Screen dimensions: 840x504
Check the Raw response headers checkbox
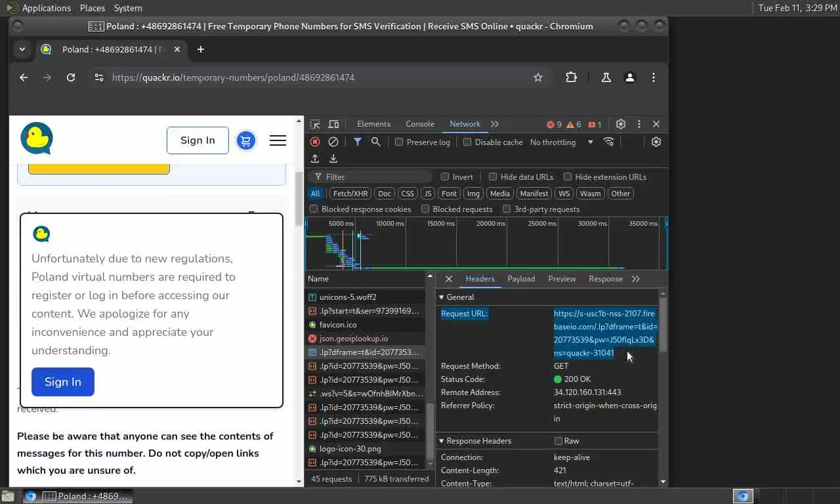[x=558, y=441]
